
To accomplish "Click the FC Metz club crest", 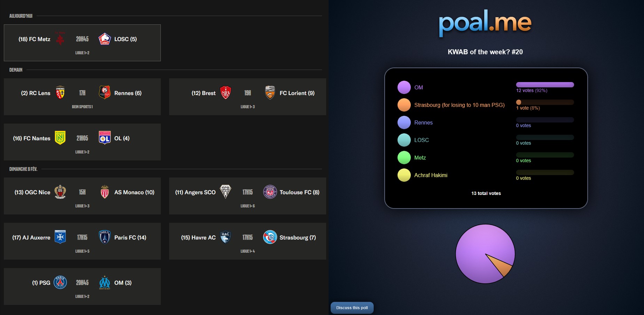I will point(60,39).
